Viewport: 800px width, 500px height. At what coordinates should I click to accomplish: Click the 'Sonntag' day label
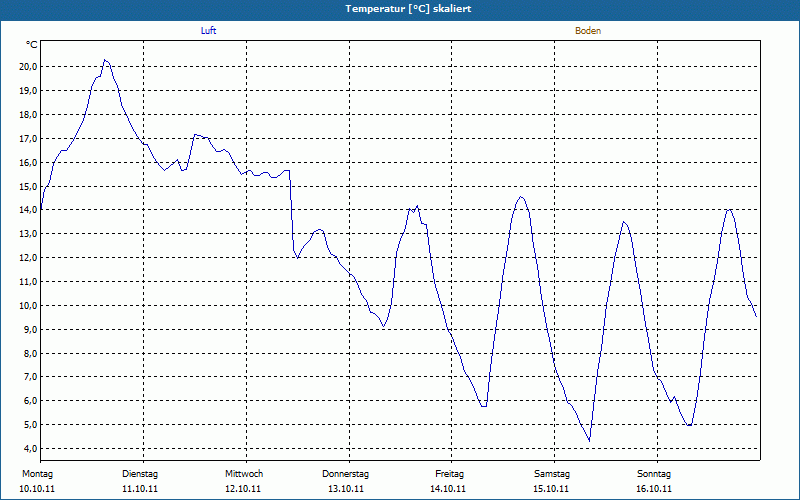click(x=654, y=474)
